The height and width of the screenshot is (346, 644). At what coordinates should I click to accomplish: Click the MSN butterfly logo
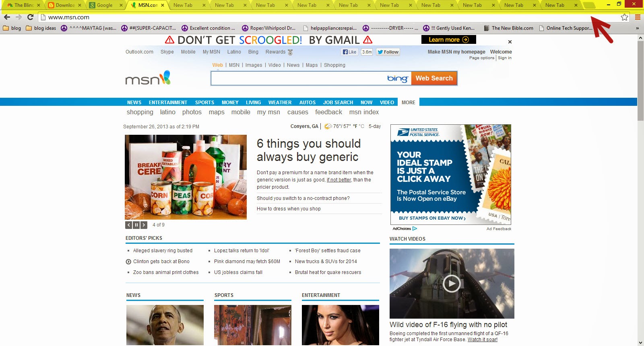coord(148,78)
